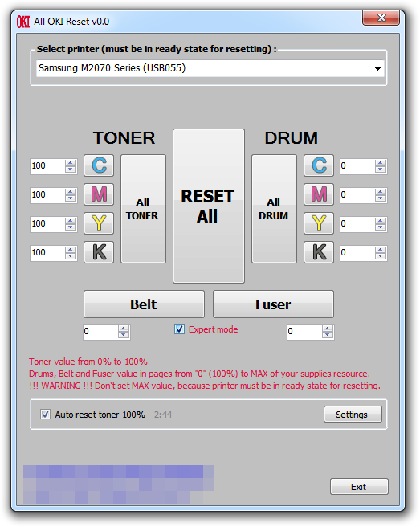
Task: Click the Exit button
Action: click(x=359, y=486)
